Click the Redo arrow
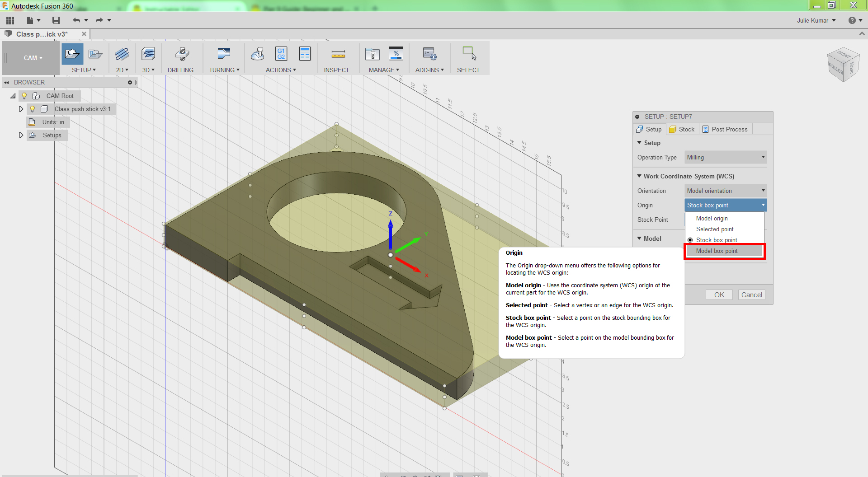Image resolution: width=868 pixels, height=477 pixels. pyautogui.click(x=99, y=20)
